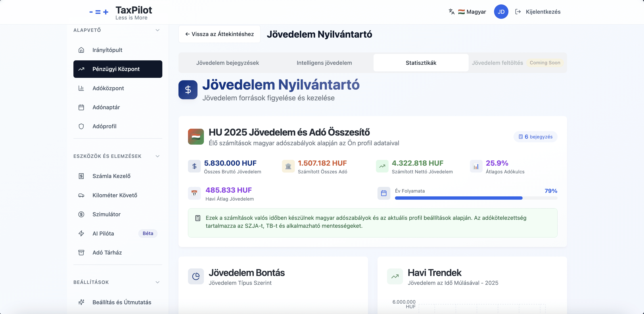Viewport: 644px width, 314px height.
Task: Switch to Jövedelem bejegyzések tab
Action: point(227,63)
